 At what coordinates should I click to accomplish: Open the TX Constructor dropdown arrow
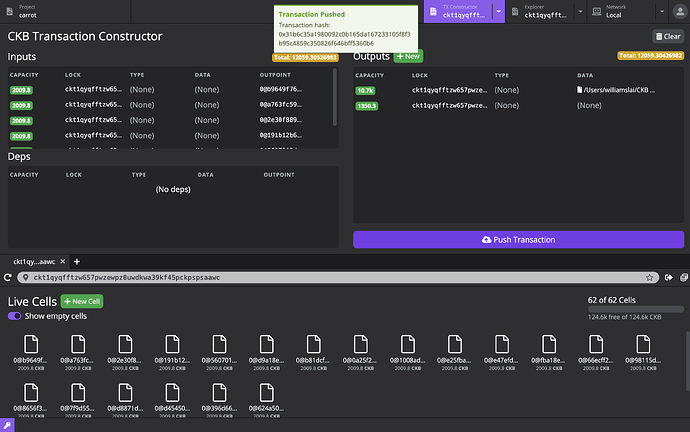(499, 11)
